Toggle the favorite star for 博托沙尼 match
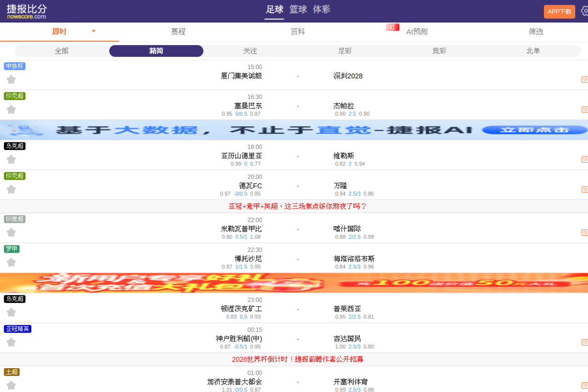Image resolution: width=588 pixels, height=392 pixels. click(11, 262)
